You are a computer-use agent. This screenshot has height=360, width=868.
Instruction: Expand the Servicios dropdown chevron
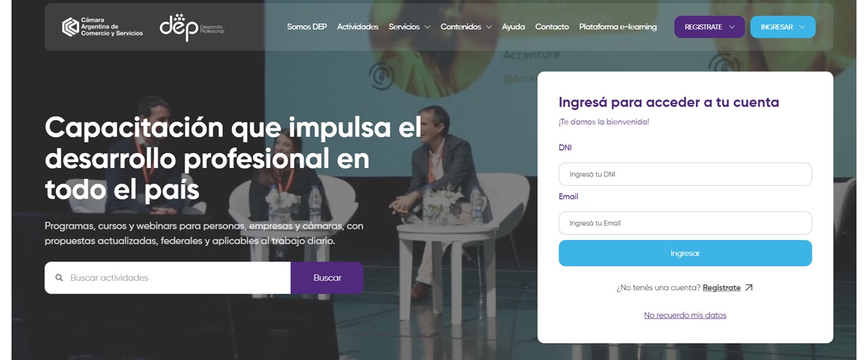pyautogui.click(x=427, y=27)
